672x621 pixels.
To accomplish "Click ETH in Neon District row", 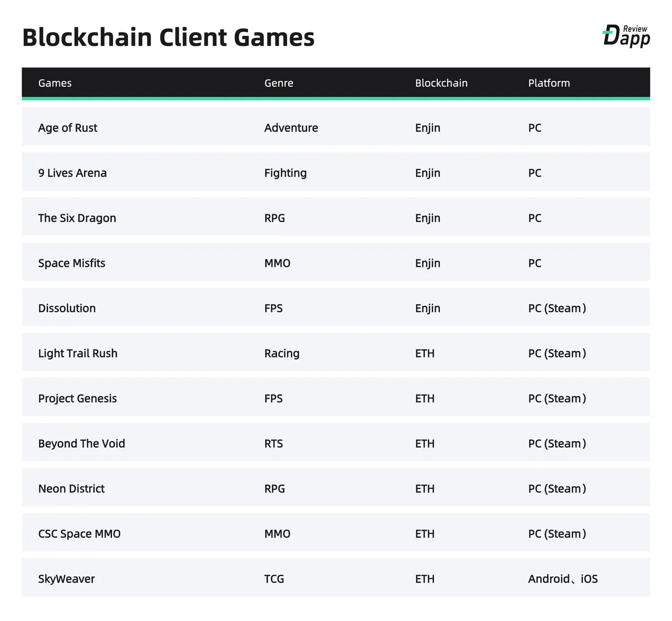I will 425,489.
